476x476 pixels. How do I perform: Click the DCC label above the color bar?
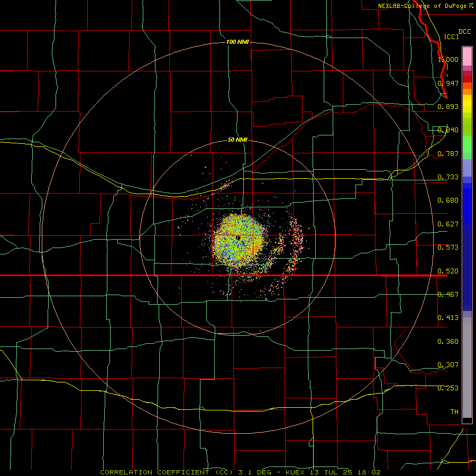coord(464,32)
